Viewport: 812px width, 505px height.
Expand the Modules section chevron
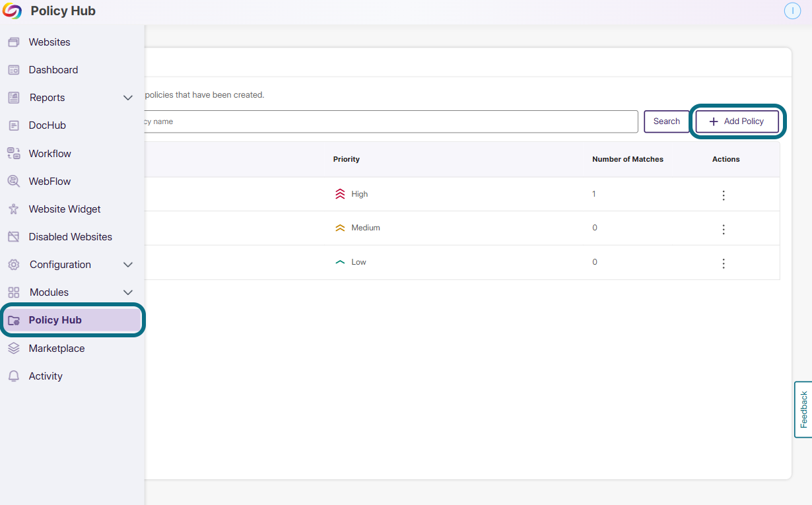point(128,292)
